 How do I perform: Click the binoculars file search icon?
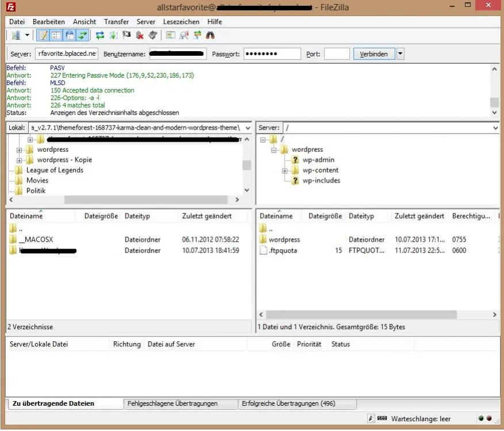pyautogui.click(x=210, y=35)
